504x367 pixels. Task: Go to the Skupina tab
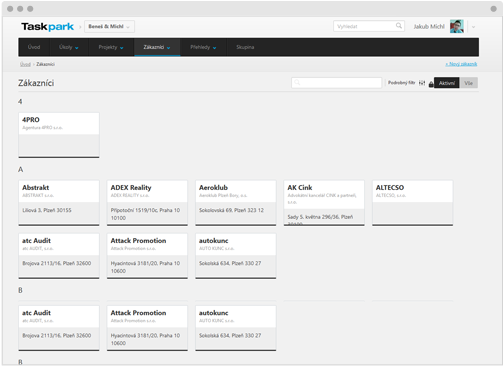pyautogui.click(x=245, y=47)
